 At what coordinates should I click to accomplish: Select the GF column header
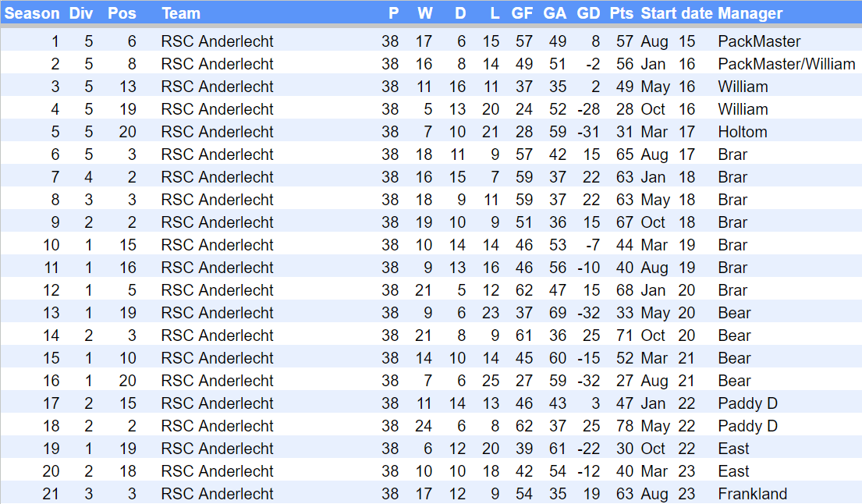522,13
